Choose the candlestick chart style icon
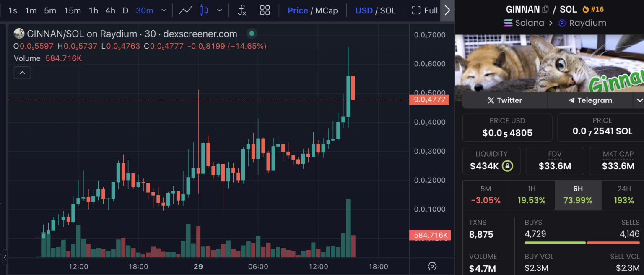The height and width of the screenshot is (275, 644). tap(204, 10)
